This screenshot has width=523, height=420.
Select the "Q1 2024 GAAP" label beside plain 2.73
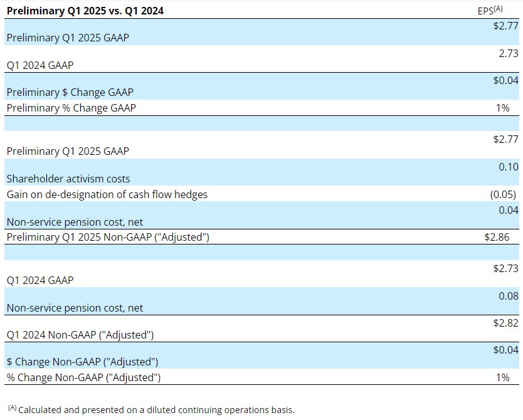click(40, 65)
